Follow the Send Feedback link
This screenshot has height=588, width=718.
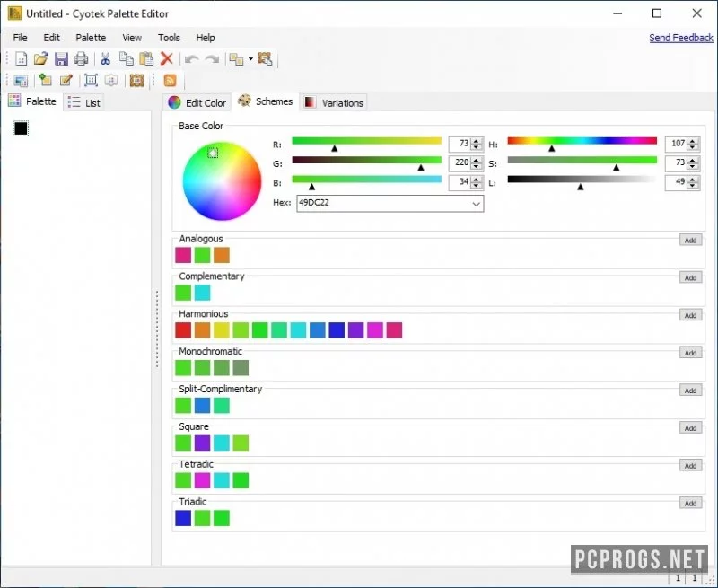(x=681, y=38)
